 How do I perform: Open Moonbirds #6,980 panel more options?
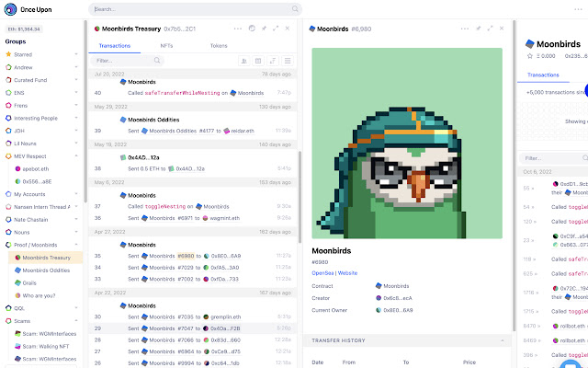tap(465, 29)
